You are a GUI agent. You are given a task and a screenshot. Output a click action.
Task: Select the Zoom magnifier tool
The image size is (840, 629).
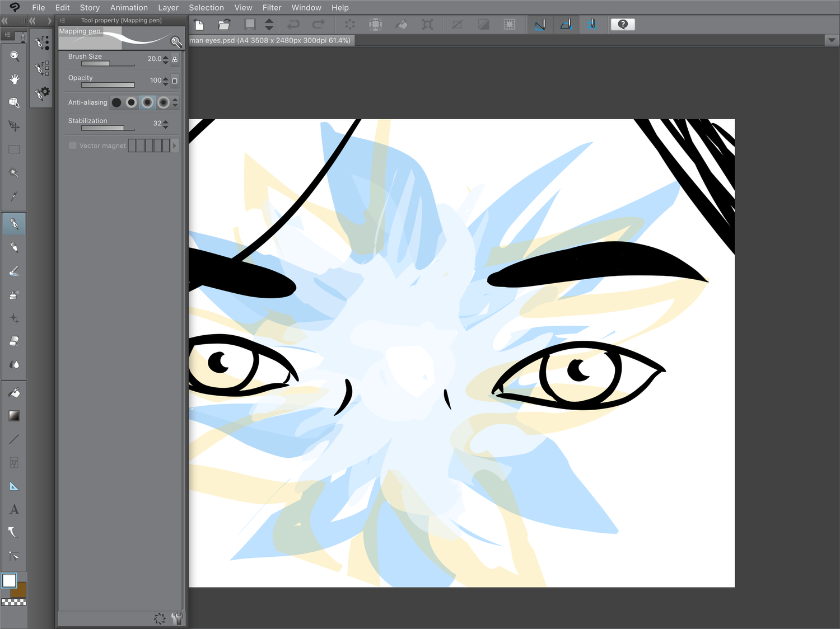(x=14, y=56)
